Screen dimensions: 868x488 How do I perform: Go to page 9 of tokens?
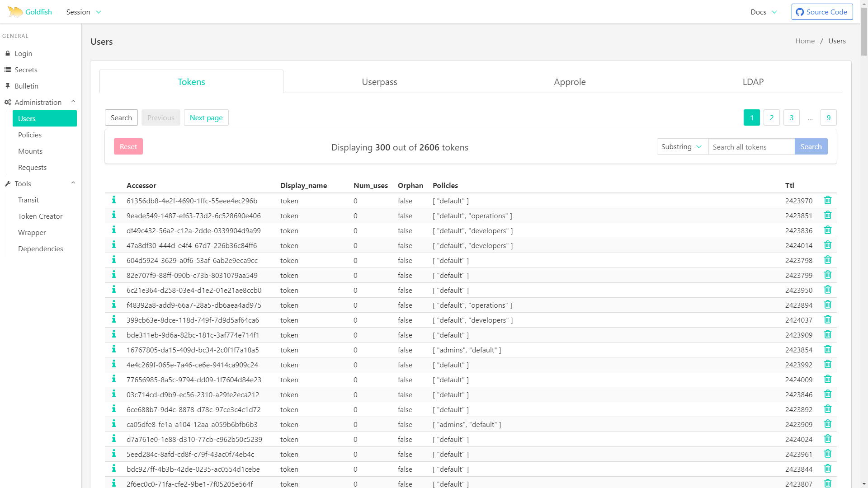click(828, 117)
